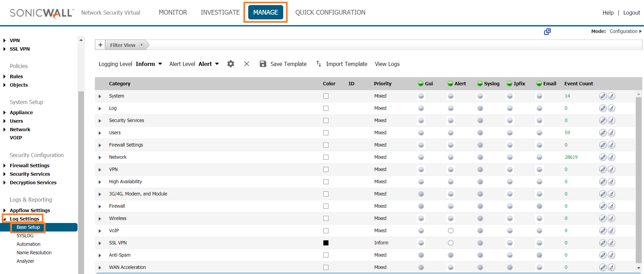
Task: Open the View Logs link
Action: click(x=387, y=64)
